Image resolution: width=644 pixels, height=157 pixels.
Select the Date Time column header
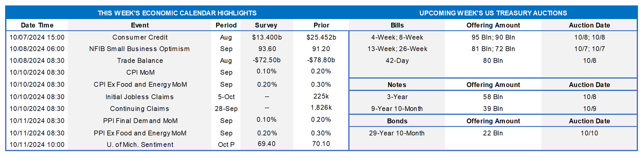(37, 25)
